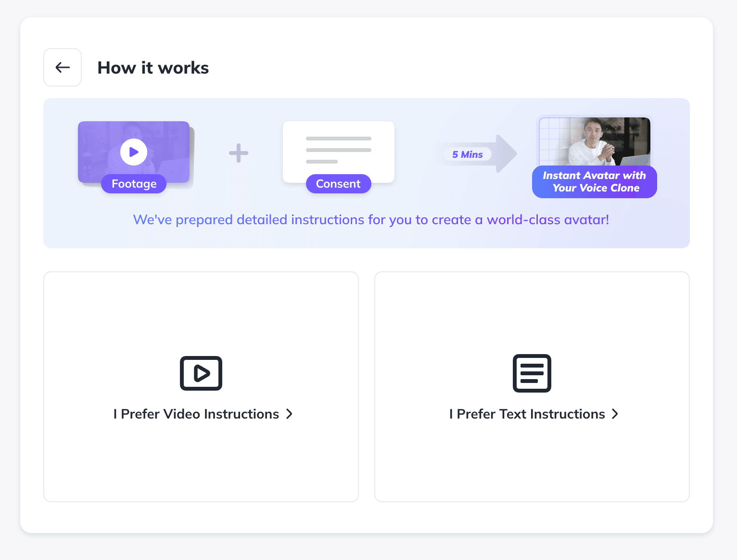The image size is (737, 560).
Task: Expand the chevron next to Video Instructions
Action: tap(289, 414)
